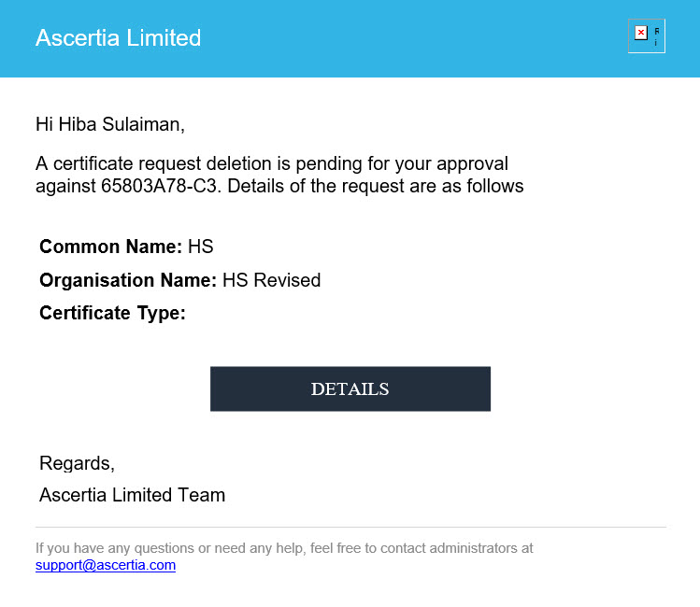Viewport: 700px width, 607px height.
Task: Click the Regards closing text
Action: click(x=77, y=463)
